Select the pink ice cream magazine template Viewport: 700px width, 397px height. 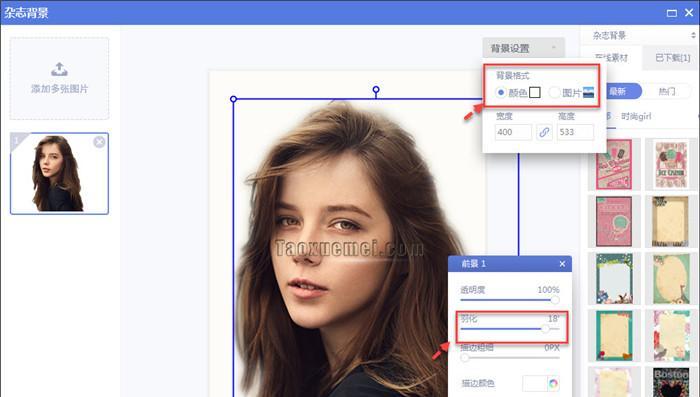click(x=614, y=164)
